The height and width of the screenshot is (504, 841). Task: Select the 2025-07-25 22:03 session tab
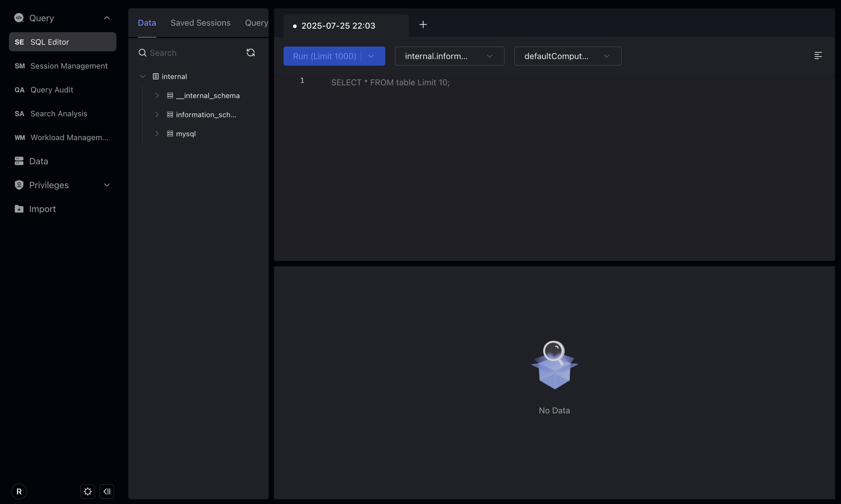[x=338, y=25]
